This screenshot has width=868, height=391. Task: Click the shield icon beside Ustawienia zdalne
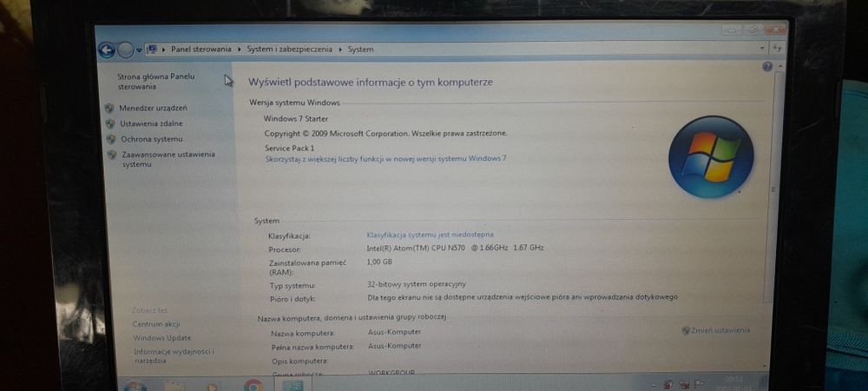(x=110, y=123)
